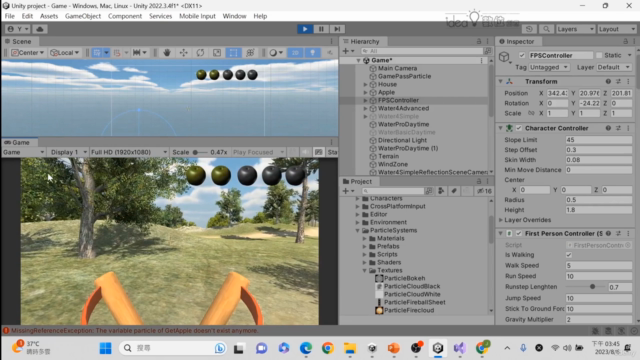Open Character Controller more options

[x=628, y=128]
